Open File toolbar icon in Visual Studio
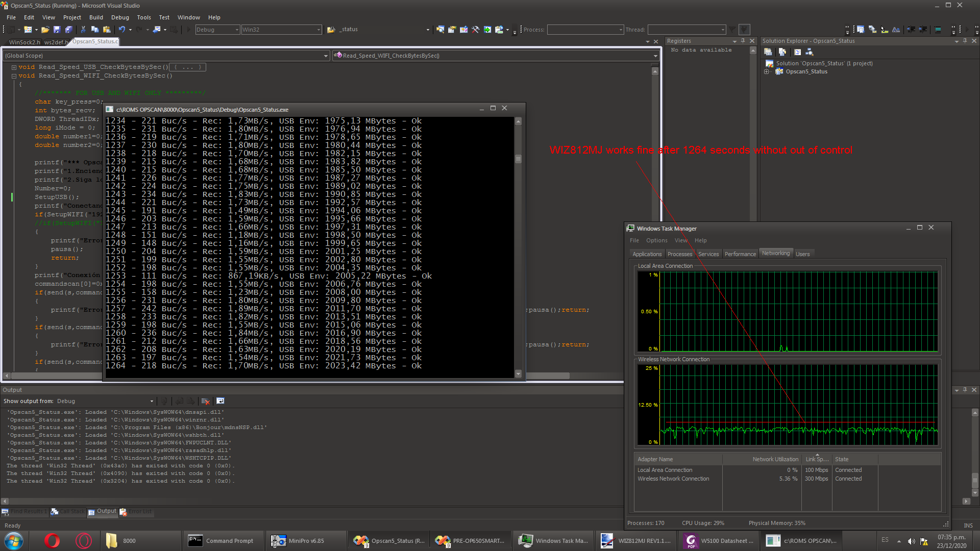The width and height of the screenshot is (980, 551). [45, 30]
